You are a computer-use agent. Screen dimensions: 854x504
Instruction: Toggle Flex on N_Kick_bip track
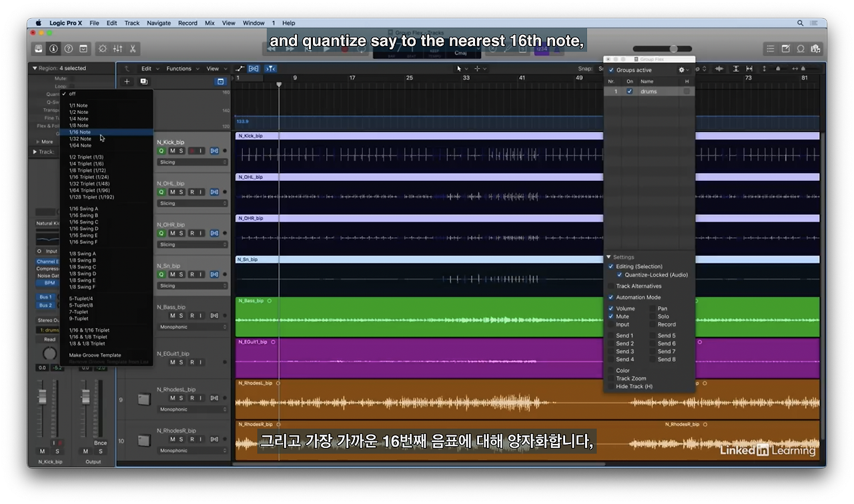tap(214, 151)
